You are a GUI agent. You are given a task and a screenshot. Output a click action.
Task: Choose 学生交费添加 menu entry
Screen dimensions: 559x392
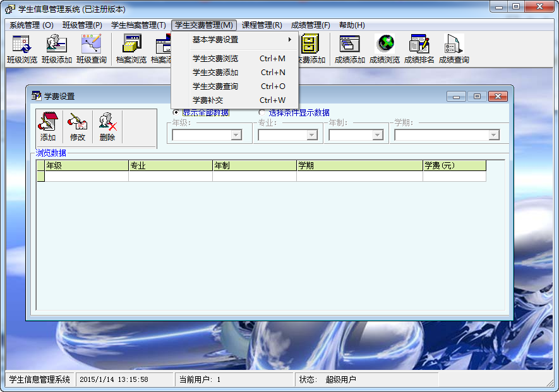coord(234,73)
